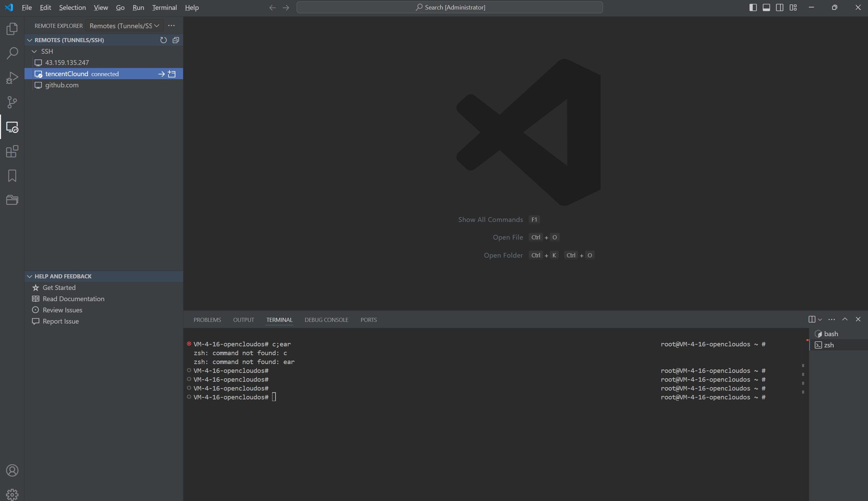Open the Run and Debug view
This screenshot has width=868, height=501.
pos(12,78)
